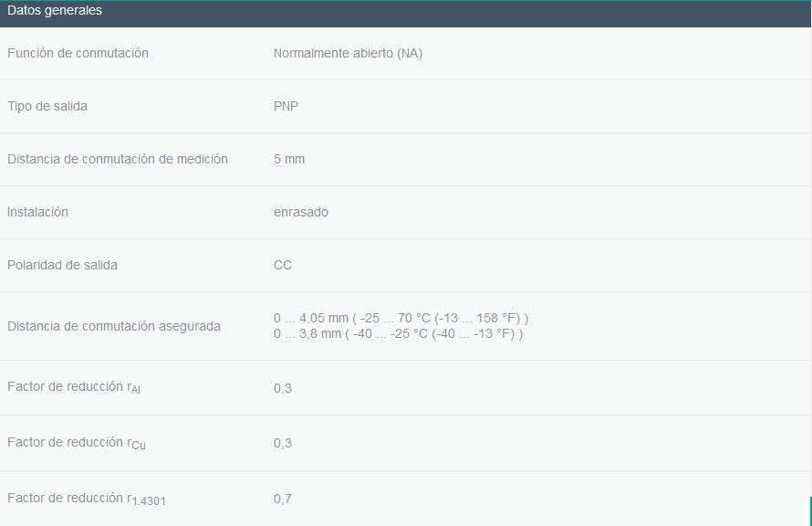
Task: Select 'Distancia de conmutación asegurada' label
Action: (x=114, y=326)
